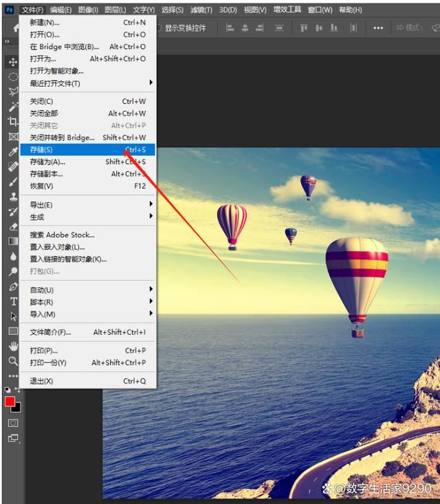Viewport: 440px width, 504px height.
Task: Click the align left edges icon
Action: tap(230, 28)
